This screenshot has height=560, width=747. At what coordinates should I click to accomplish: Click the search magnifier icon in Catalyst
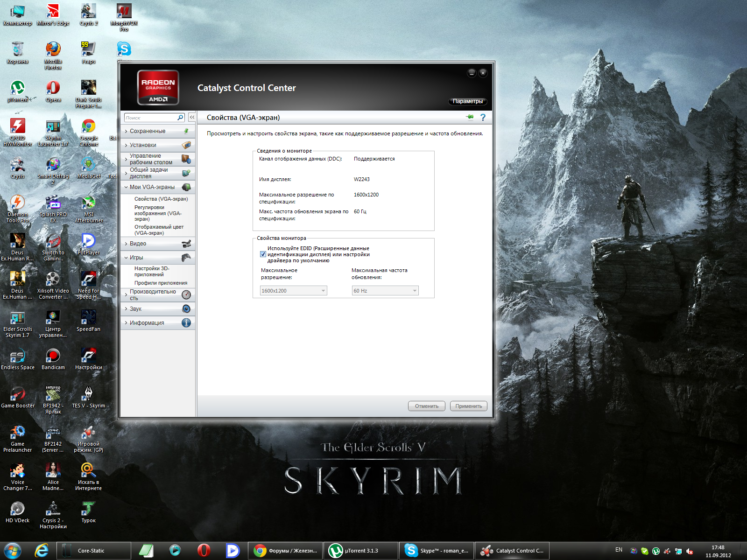click(x=180, y=118)
